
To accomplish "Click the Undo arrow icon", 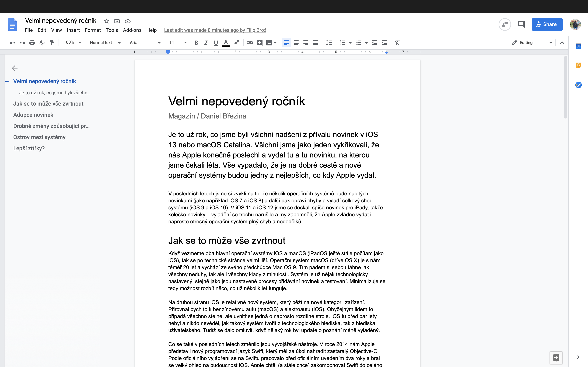I will pos(12,43).
